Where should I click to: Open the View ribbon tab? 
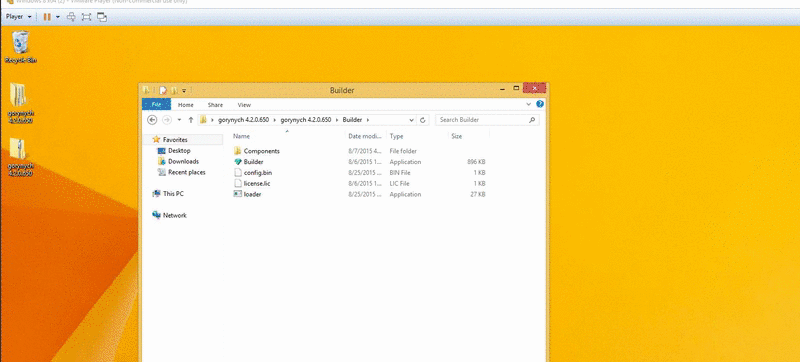click(244, 105)
